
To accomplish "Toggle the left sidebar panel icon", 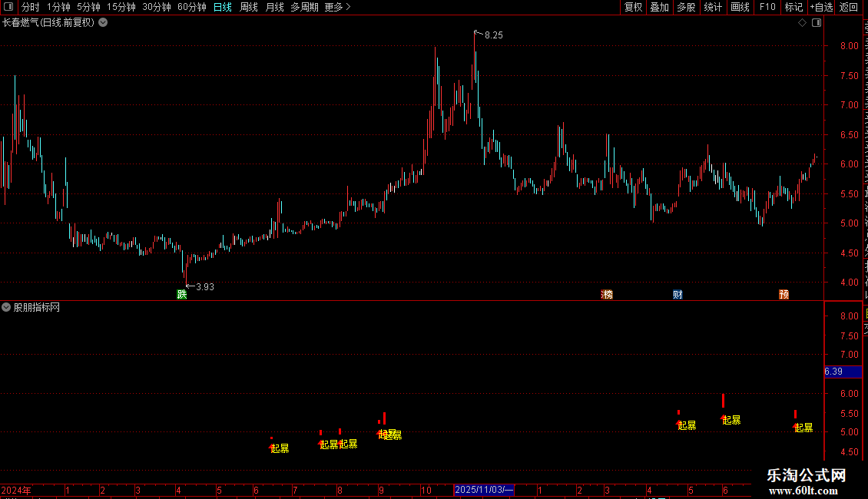I will [x=8, y=7].
